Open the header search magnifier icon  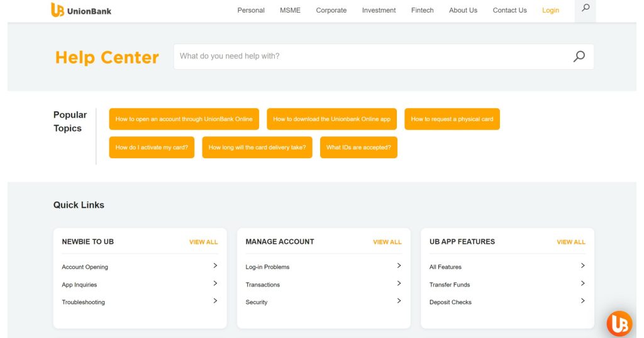click(586, 8)
